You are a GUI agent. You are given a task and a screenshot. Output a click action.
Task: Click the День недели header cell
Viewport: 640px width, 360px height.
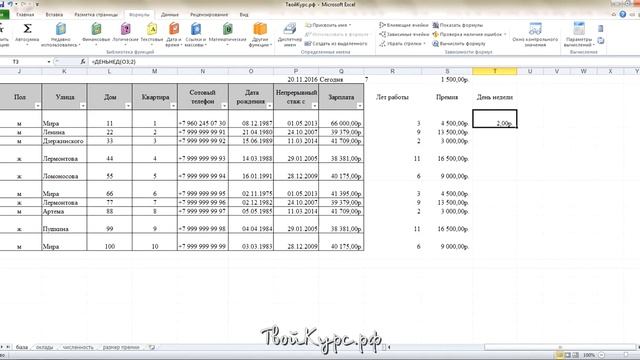click(495, 97)
